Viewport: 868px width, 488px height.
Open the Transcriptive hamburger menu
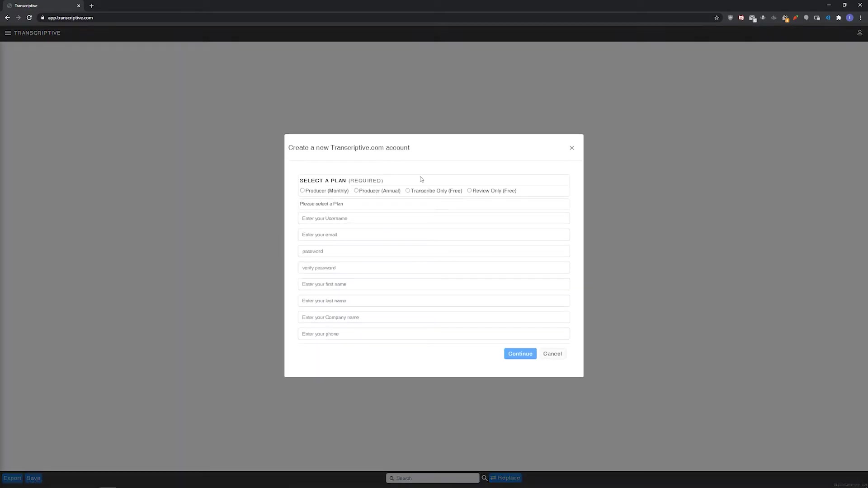8,33
